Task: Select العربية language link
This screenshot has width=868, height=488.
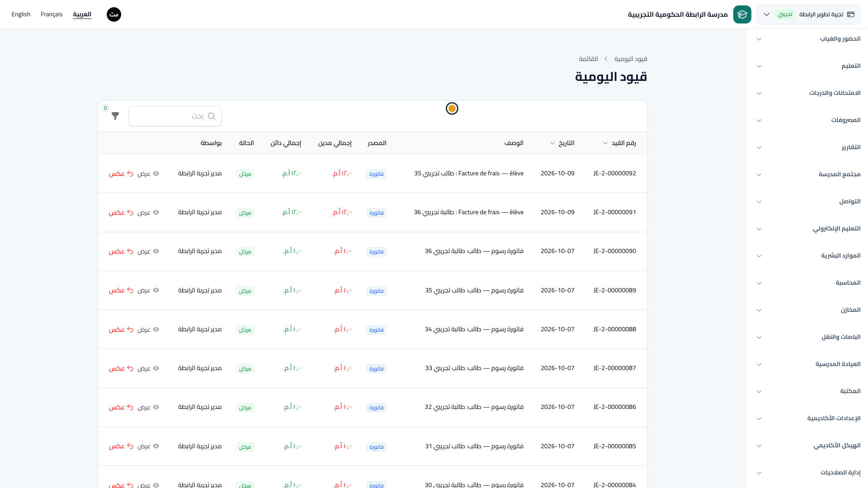Action: click(82, 14)
